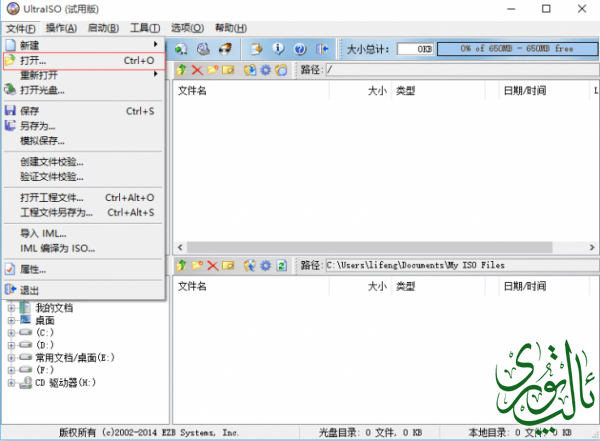The image size is (600, 441).
Task: Go up one level in the local pane
Action: [181, 265]
